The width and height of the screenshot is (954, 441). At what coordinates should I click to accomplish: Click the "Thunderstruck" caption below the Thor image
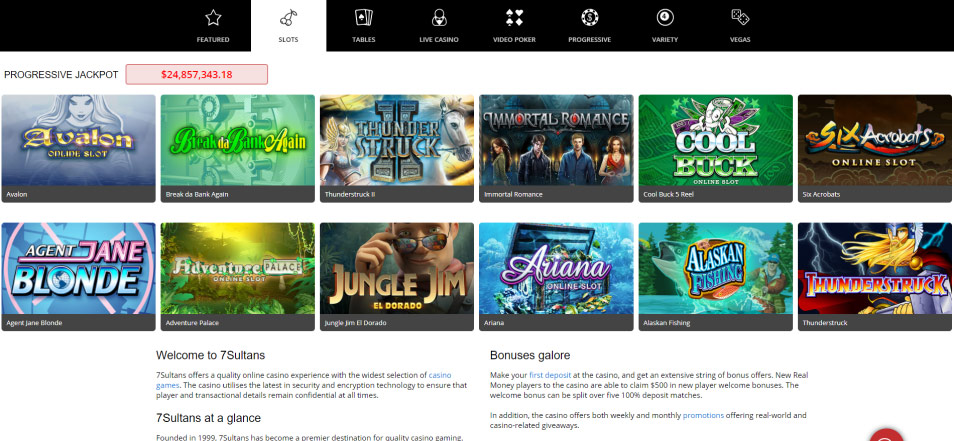pos(825,323)
